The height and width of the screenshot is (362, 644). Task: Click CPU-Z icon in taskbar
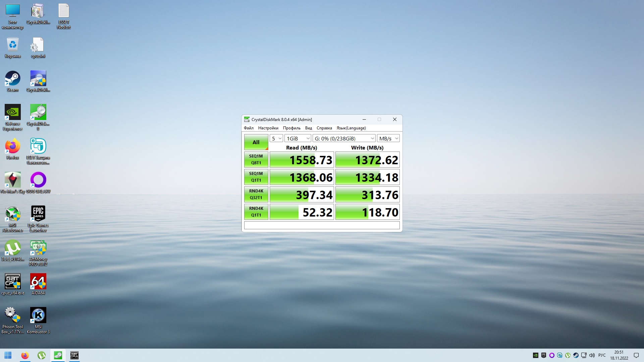coord(74,355)
